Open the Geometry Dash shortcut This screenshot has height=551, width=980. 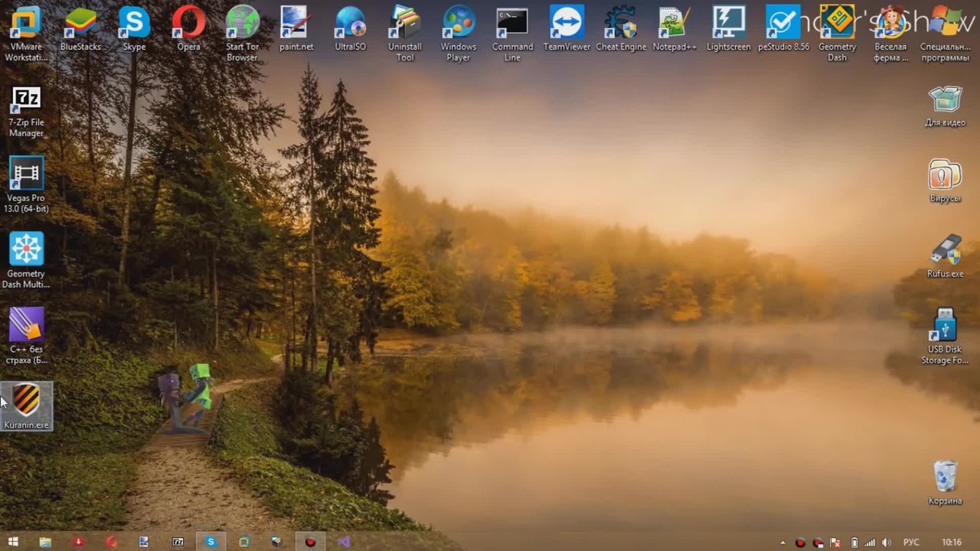[x=837, y=34]
